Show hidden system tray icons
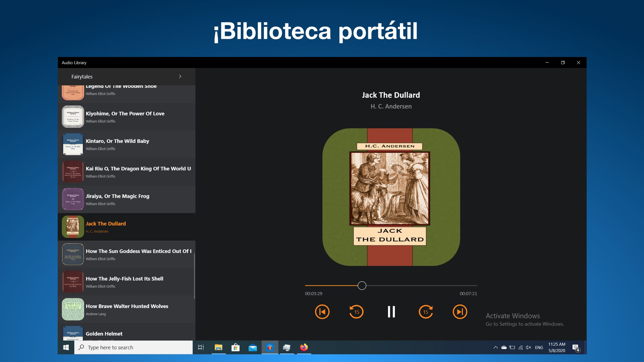The image size is (644, 362). point(495,348)
